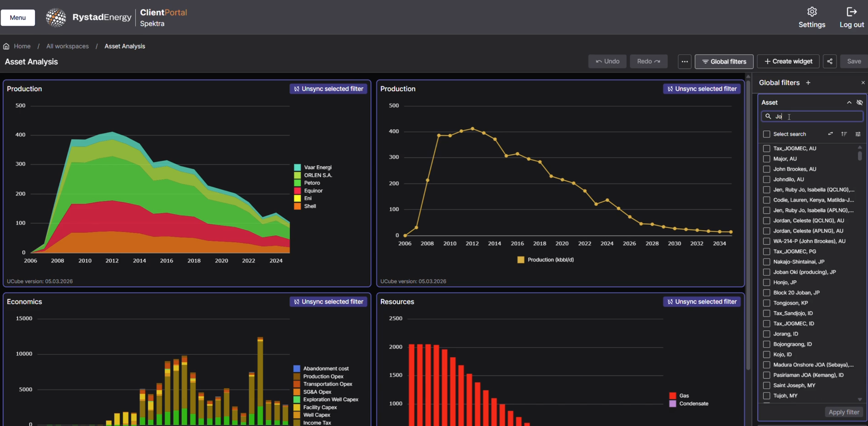Check the Saint Joseph, MY checkbox
This screenshot has width=868, height=426.
pos(767,385)
